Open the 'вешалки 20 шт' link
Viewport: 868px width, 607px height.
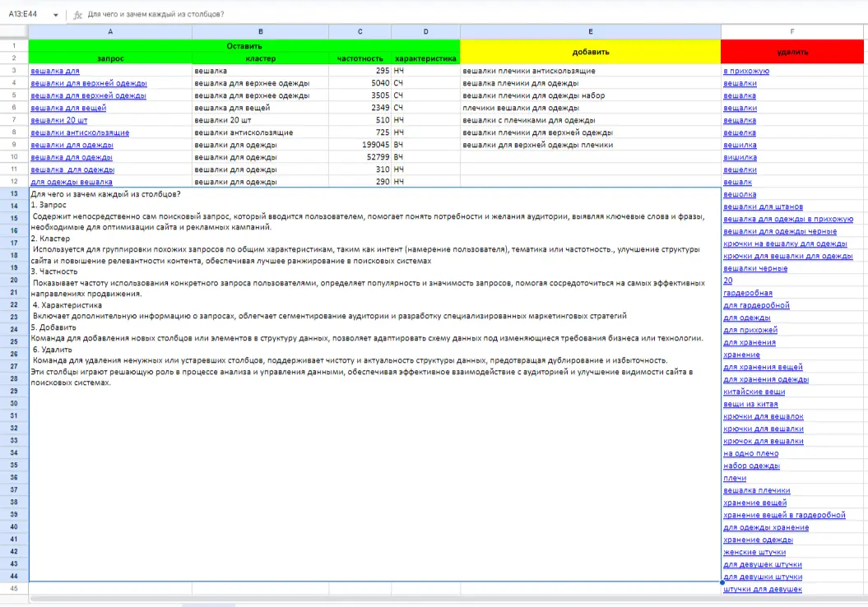(58, 120)
